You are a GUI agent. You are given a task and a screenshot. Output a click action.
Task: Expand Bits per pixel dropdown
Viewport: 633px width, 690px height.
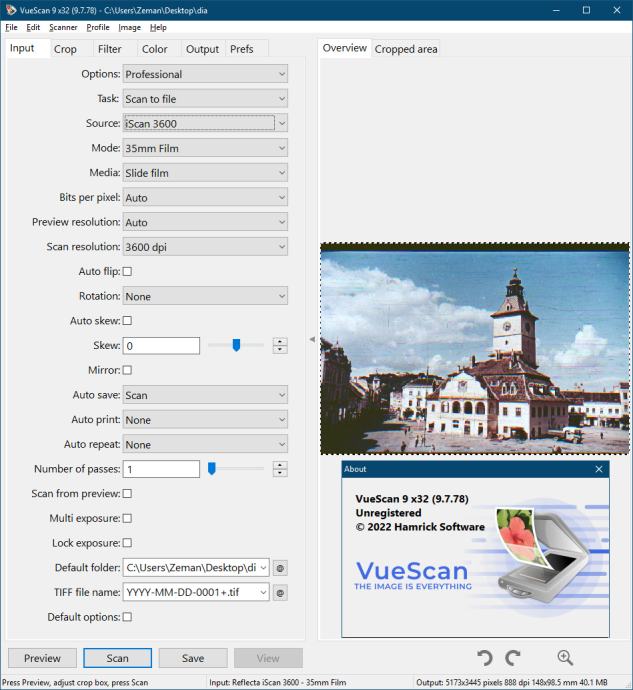pyautogui.click(x=205, y=198)
